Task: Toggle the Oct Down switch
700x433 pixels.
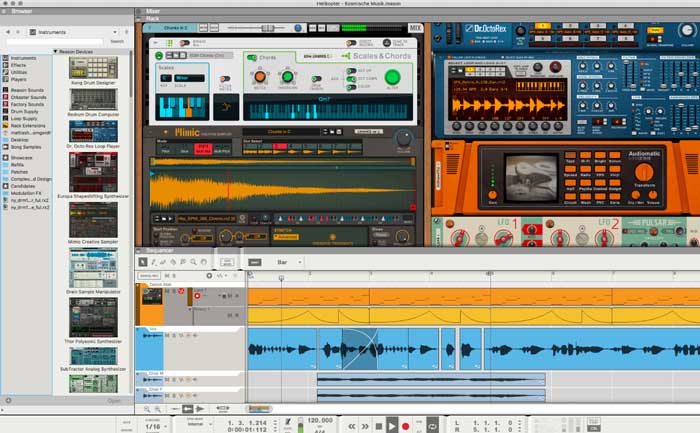Action: pyautogui.click(x=351, y=79)
